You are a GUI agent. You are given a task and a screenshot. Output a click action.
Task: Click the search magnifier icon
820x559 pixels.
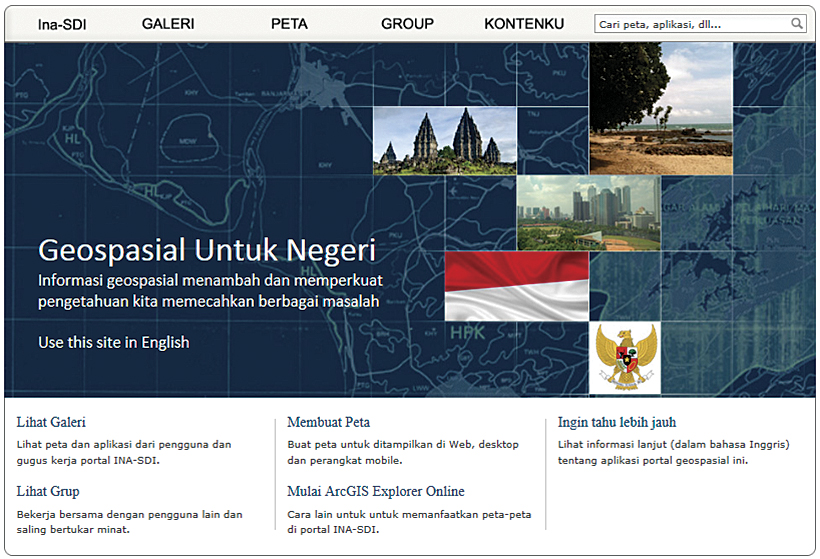coord(796,24)
